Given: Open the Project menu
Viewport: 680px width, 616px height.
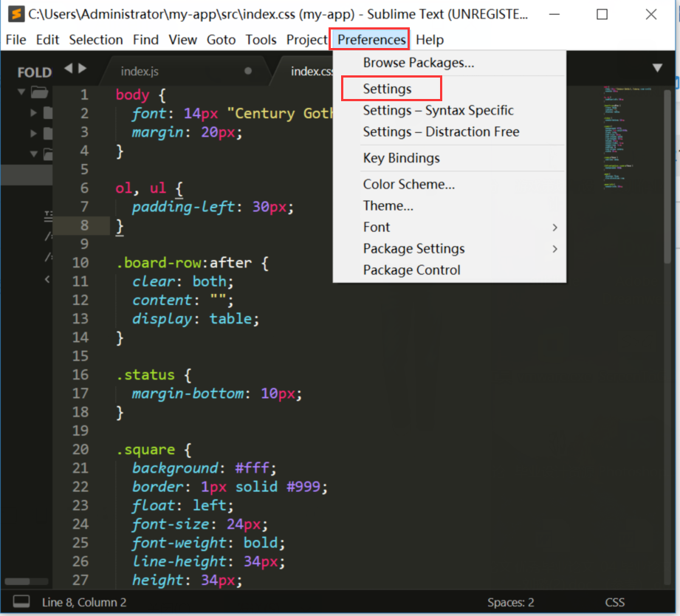Looking at the screenshot, I should coord(306,39).
